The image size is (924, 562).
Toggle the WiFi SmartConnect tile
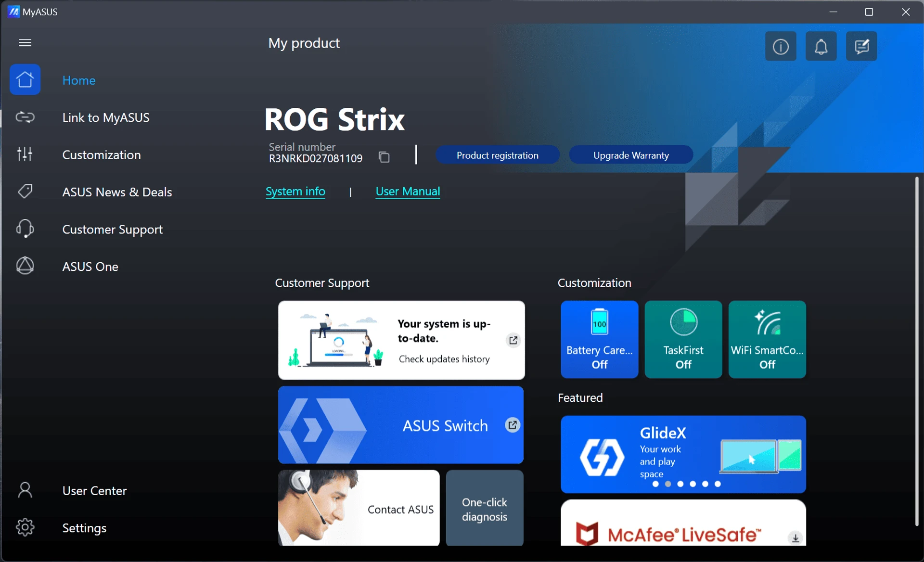(767, 339)
